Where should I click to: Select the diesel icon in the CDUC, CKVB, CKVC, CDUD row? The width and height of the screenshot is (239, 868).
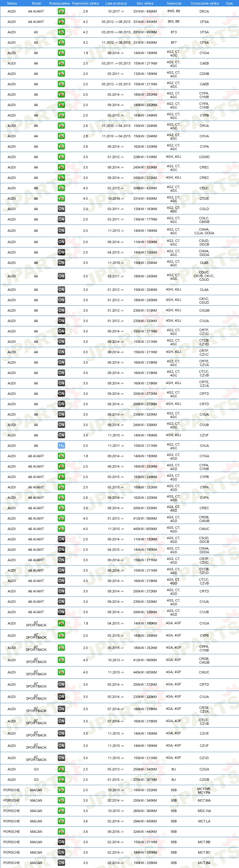[61, 276]
